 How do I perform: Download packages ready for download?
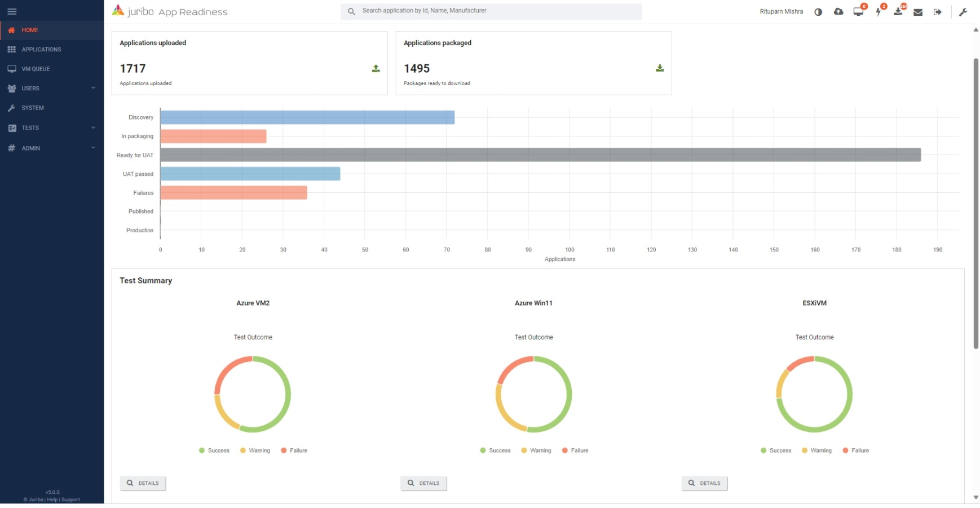(659, 68)
